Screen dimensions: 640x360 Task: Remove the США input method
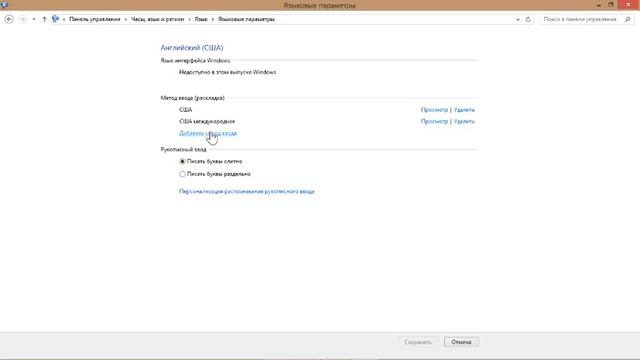(464, 110)
